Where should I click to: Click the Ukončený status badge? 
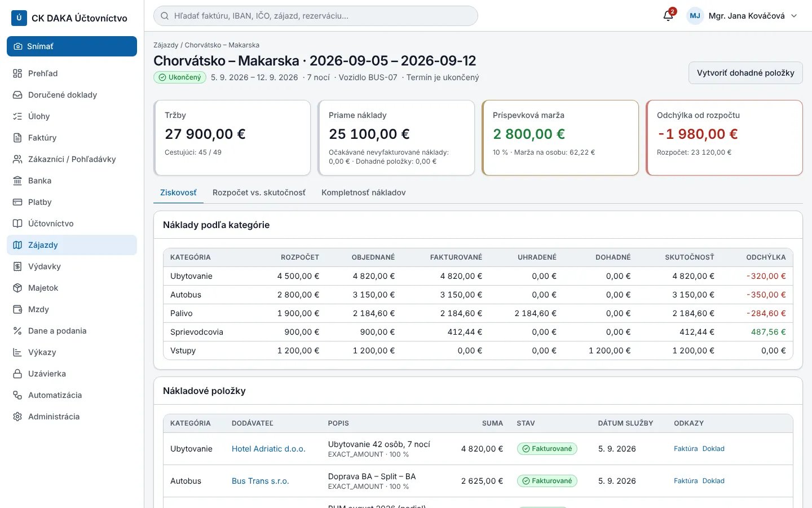[180, 77]
